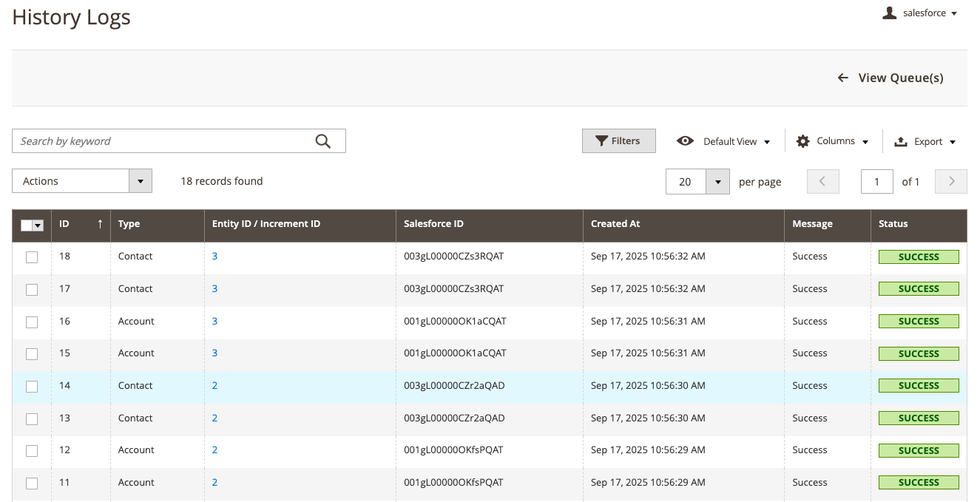The height and width of the screenshot is (502, 980).
Task: Click the back arrow beside View Queue(s)
Action: (842, 78)
